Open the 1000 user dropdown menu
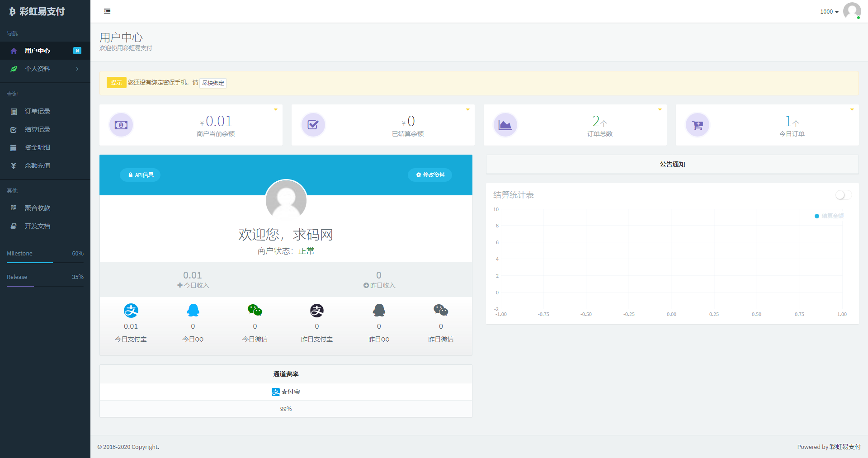 [x=829, y=12]
